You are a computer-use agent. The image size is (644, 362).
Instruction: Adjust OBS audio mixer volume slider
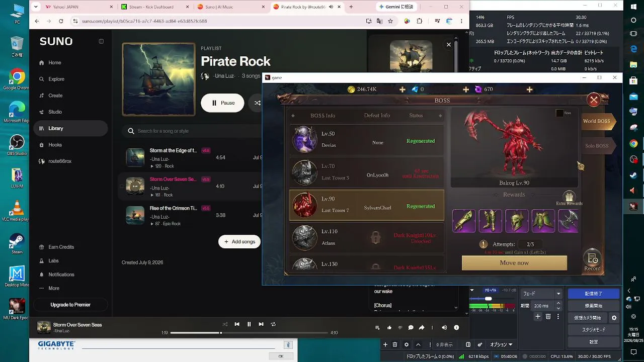coord(489,299)
